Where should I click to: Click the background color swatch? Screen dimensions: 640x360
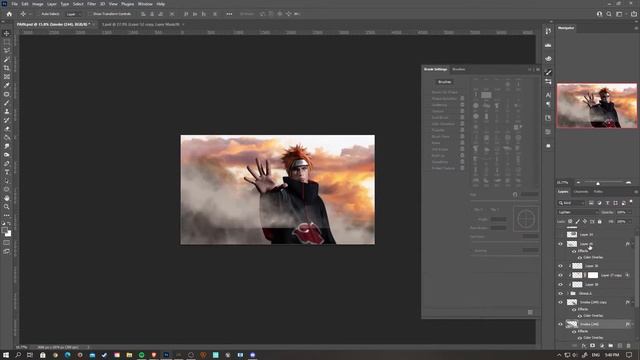coord(8,234)
